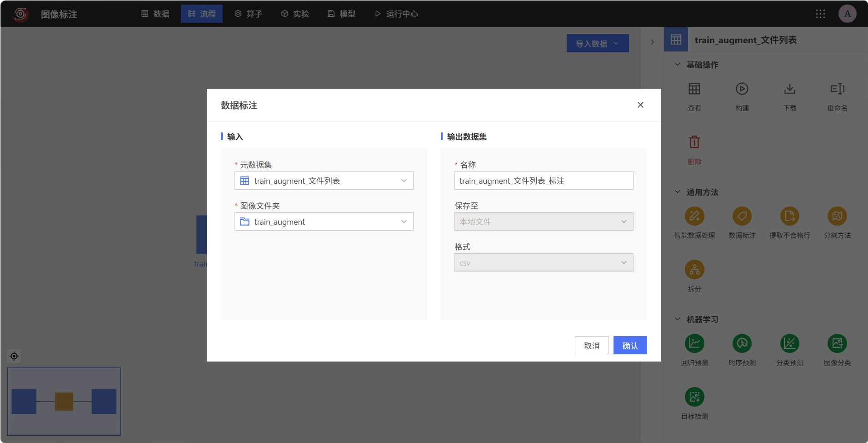Click the flow minimap thumbnail
868x443 pixels.
(64, 402)
